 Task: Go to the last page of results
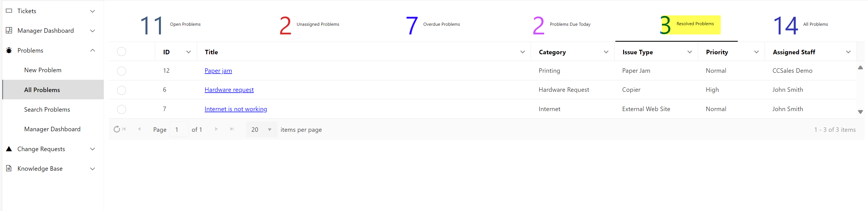[x=232, y=129]
